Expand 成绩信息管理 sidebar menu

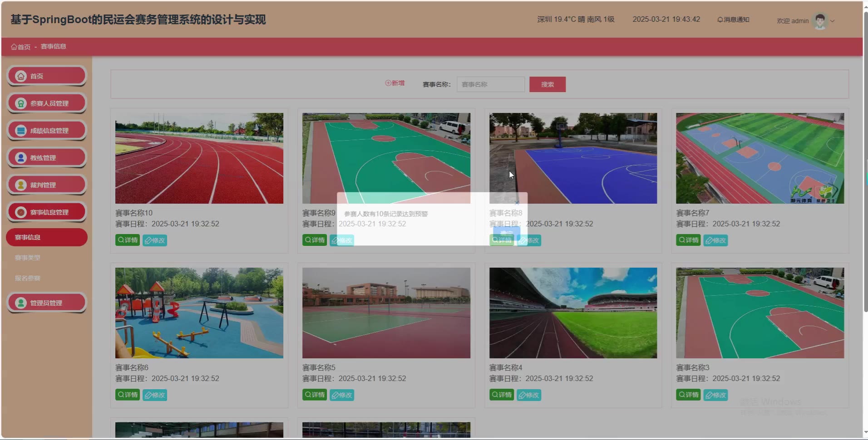(x=47, y=131)
